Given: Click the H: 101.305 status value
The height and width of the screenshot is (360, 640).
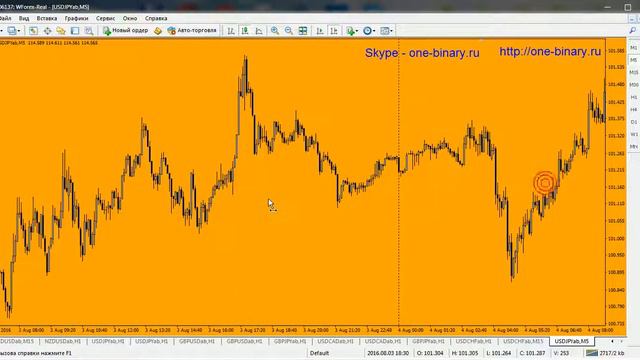Looking at the screenshot, I should pyautogui.click(x=465, y=353).
